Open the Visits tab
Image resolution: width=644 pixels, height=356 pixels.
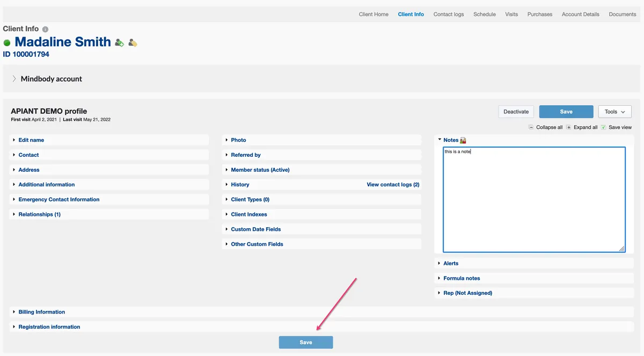[x=511, y=14]
